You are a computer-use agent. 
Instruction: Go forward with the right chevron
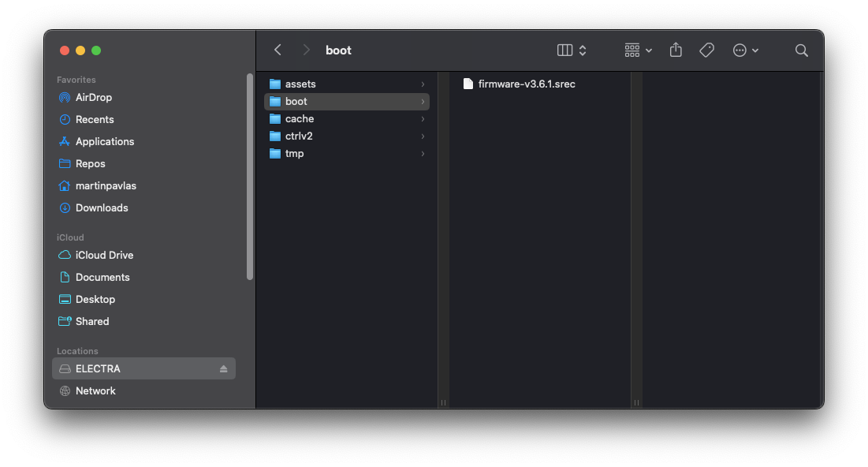306,50
